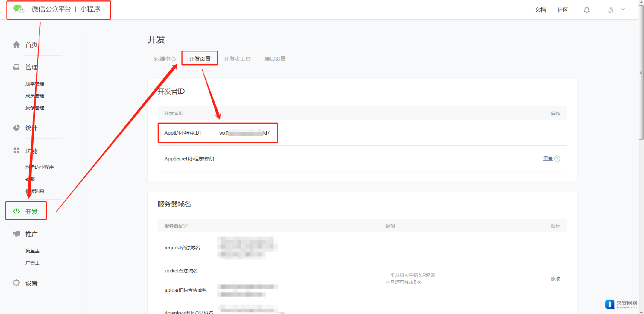Expand the account dropdown chevron
This screenshot has width=644, height=314.
click(623, 9)
